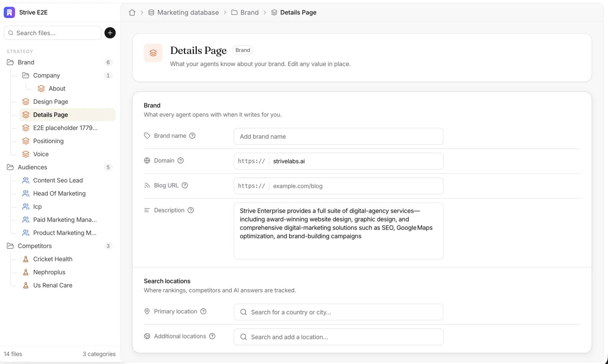Click the Details Page header layers icon
Image resolution: width=608 pixels, height=364 pixels.
click(x=153, y=53)
